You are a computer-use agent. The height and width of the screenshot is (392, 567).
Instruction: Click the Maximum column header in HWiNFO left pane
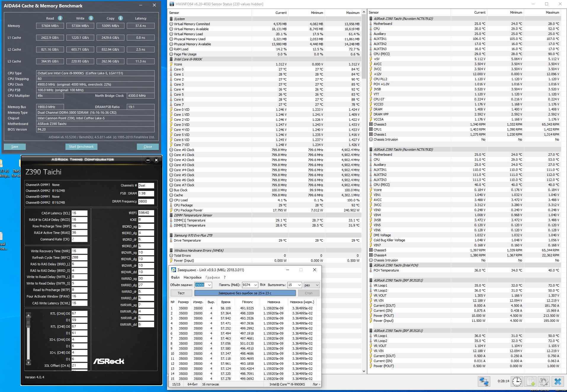343,13
